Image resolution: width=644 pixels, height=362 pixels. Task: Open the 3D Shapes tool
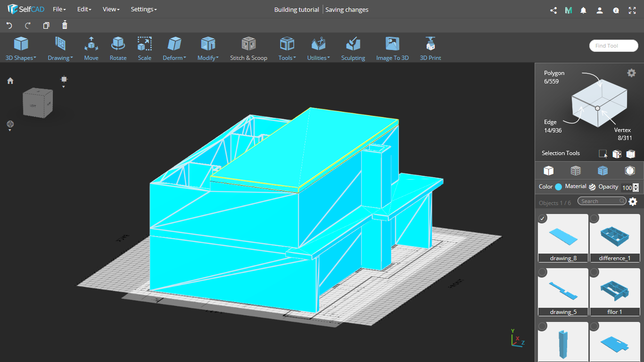[21, 49]
